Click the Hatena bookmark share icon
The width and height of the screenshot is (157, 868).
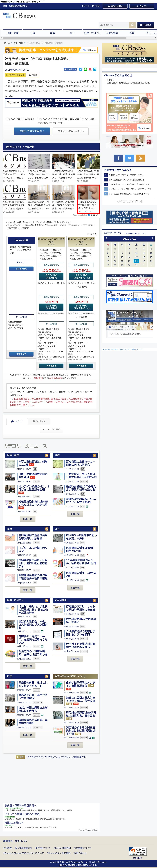coord(95,69)
